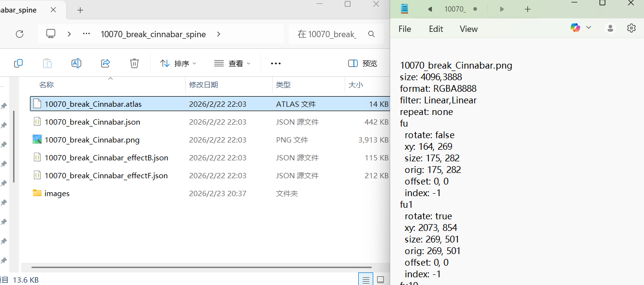The image size is (644, 285).
Task: Open Notepad settings gear
Action: tap(631, 28)
